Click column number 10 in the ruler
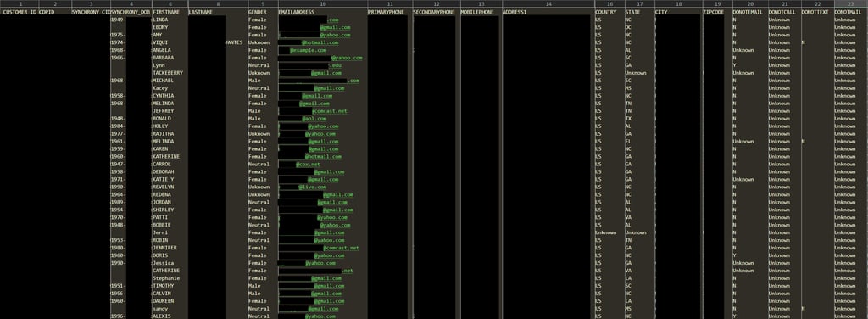Screen dimensions: 868x319 (323, 4)
